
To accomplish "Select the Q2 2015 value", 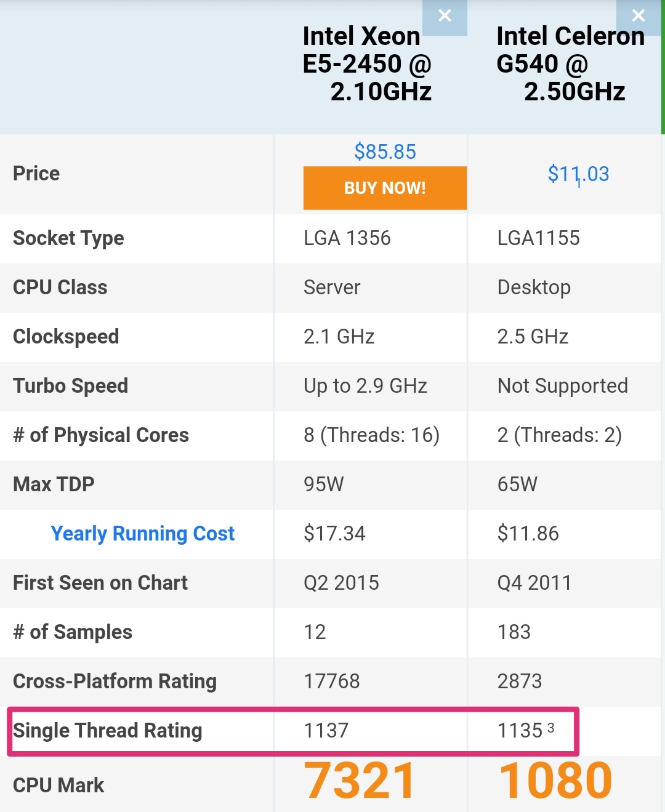I will tap(341, 583).
